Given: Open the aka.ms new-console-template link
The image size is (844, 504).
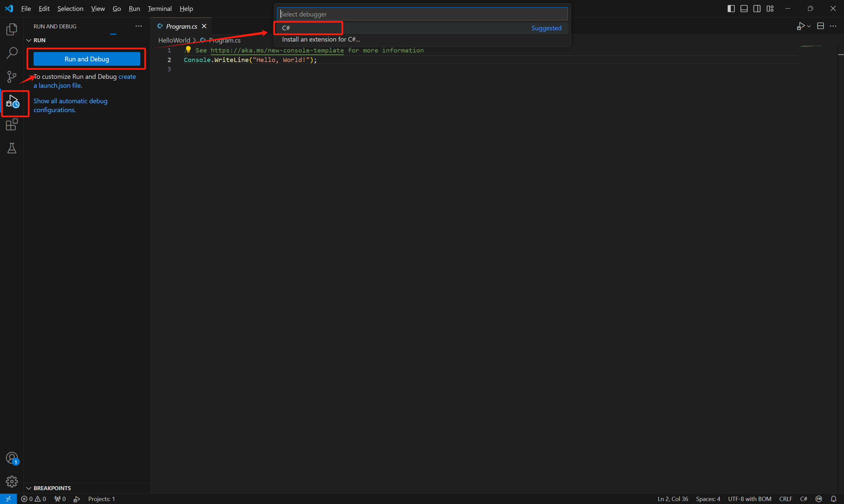Looking at the screenshot, I should tap(277, 50).
